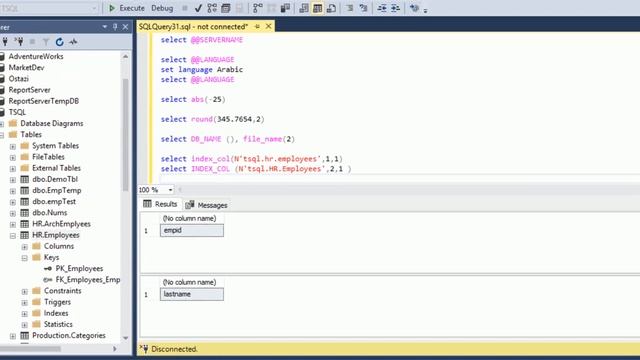
Task: Disconnect server in Object Explorer toolbar
Action: coord(19,42)
